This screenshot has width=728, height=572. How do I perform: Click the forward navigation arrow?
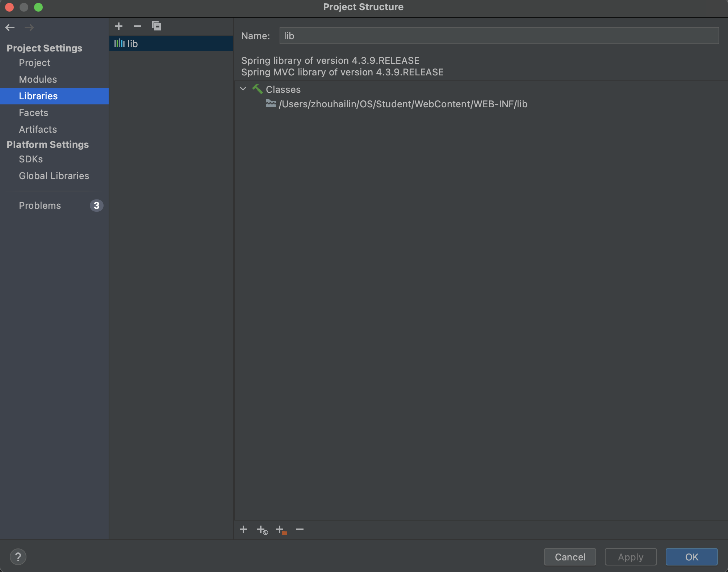(29, 28)
